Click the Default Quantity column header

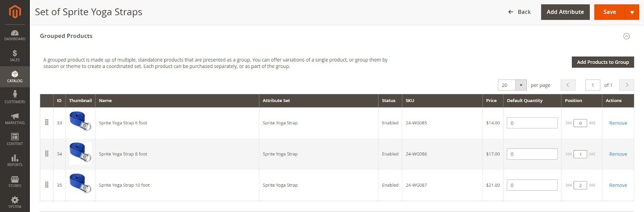coord(532,101)
